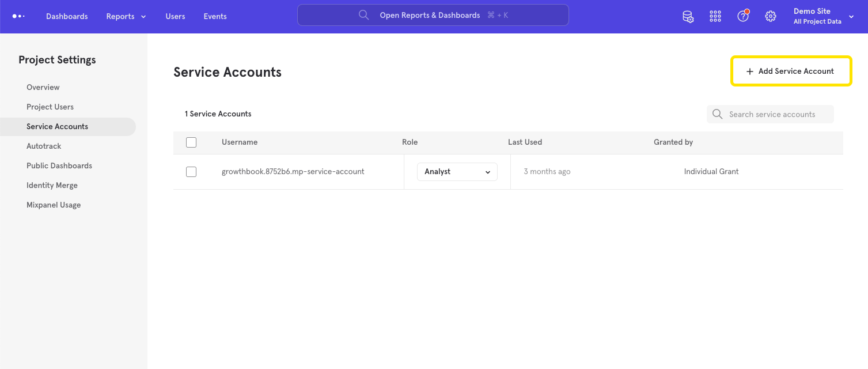Viewport: 868px width, 369px height.
Task: Open Identity Merge settings
Action: click(x=52, y=185)
